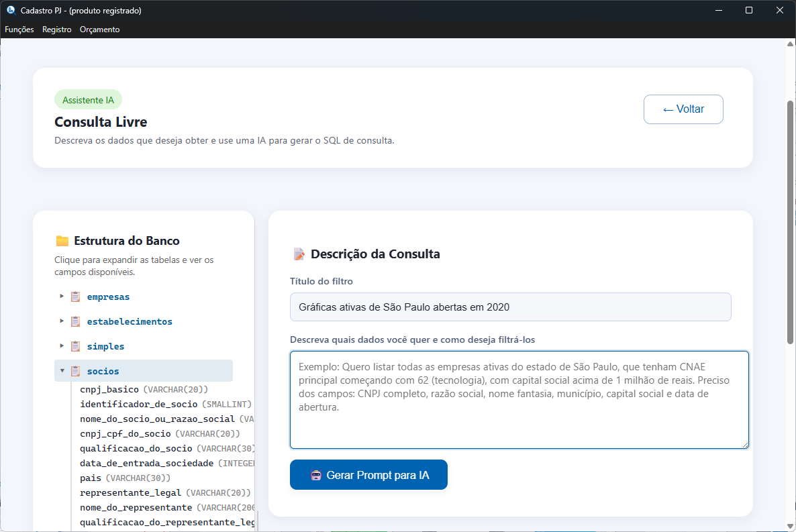The height and width of the screenshot is (532, 796).
Task: Expand the estabelecimentos table arrow
Action: coord(62,321)
